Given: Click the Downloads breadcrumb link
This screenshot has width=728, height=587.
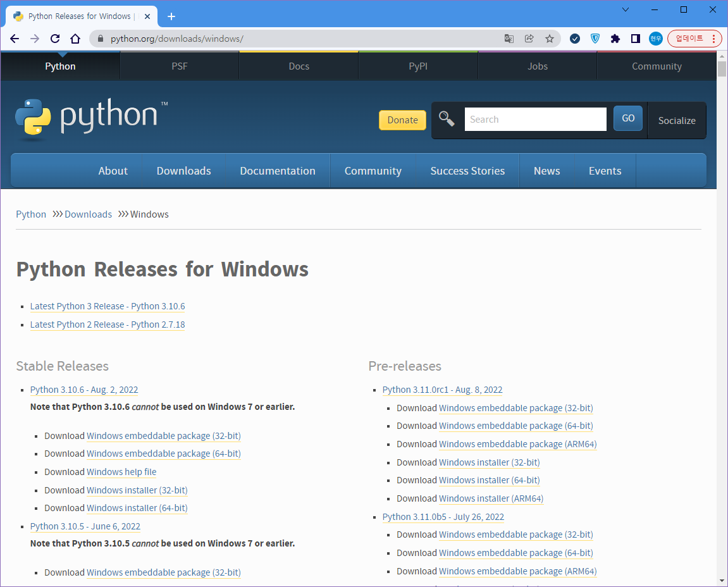Looking at the screenshot, I should [x=88, y=214].
